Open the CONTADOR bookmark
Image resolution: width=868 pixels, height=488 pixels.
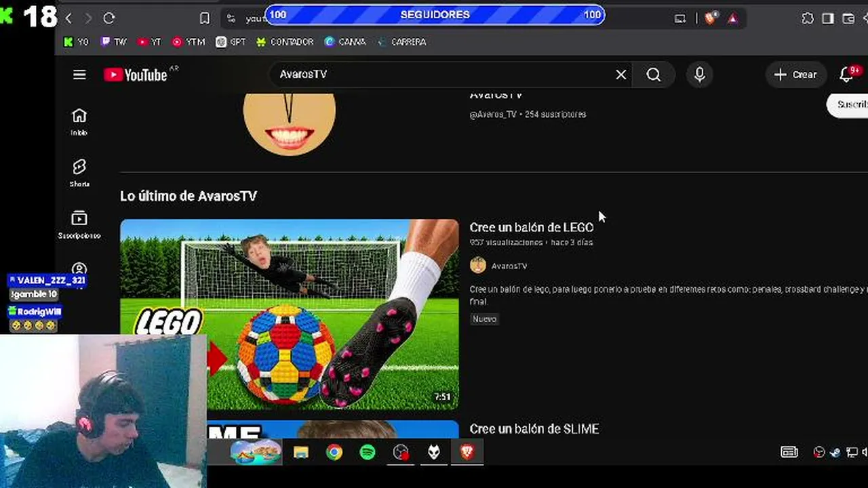[x=285, y=42]
